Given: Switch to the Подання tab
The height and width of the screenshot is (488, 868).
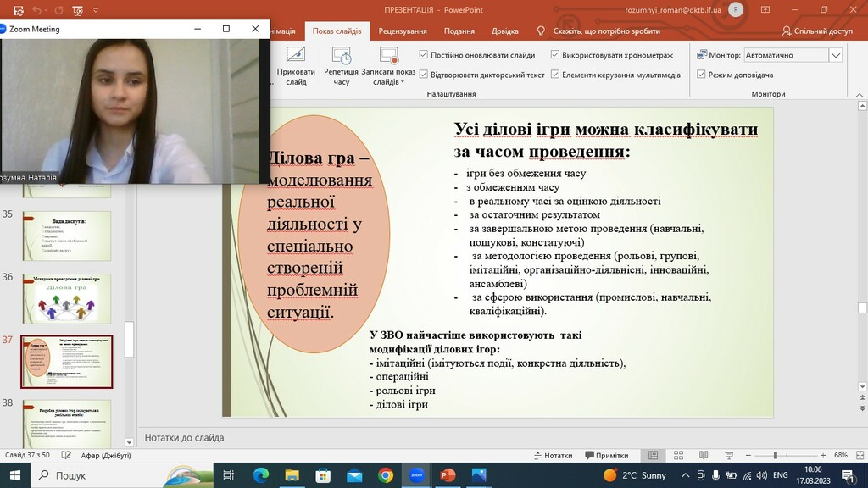Looking at the screenshot, I should 459,31.
